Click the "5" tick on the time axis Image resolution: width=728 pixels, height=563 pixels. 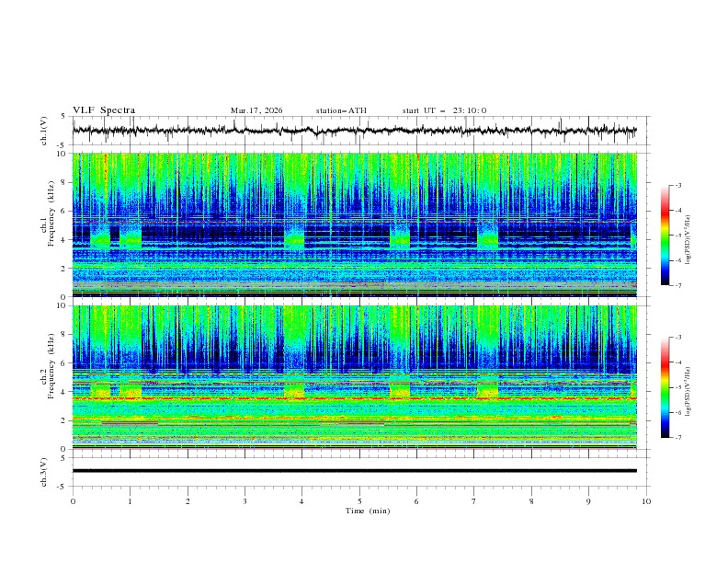point(359,501)
